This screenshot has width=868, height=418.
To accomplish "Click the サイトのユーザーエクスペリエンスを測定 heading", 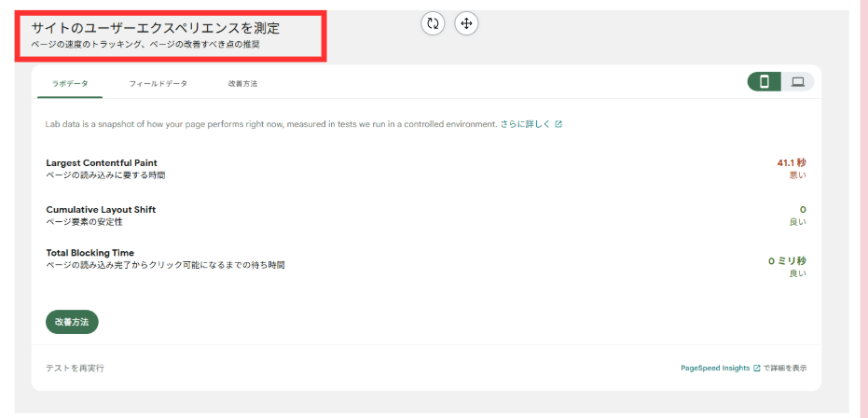I will [155, 28].
